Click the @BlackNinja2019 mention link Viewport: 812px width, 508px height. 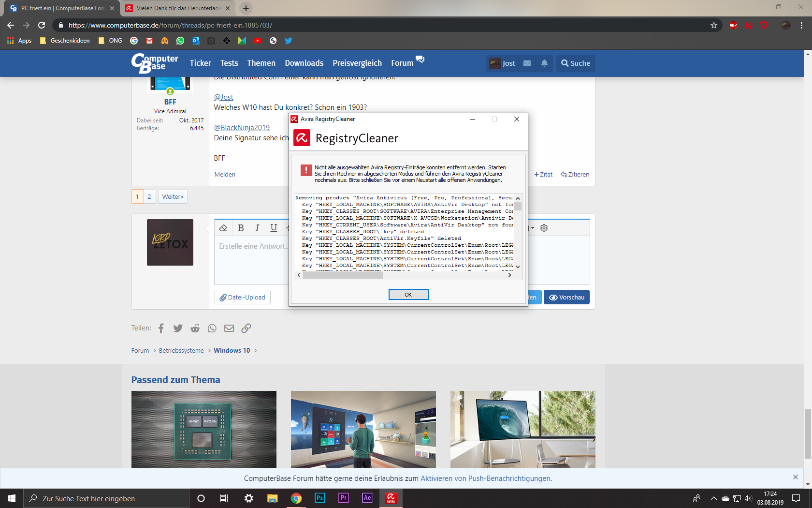[242, 128]
